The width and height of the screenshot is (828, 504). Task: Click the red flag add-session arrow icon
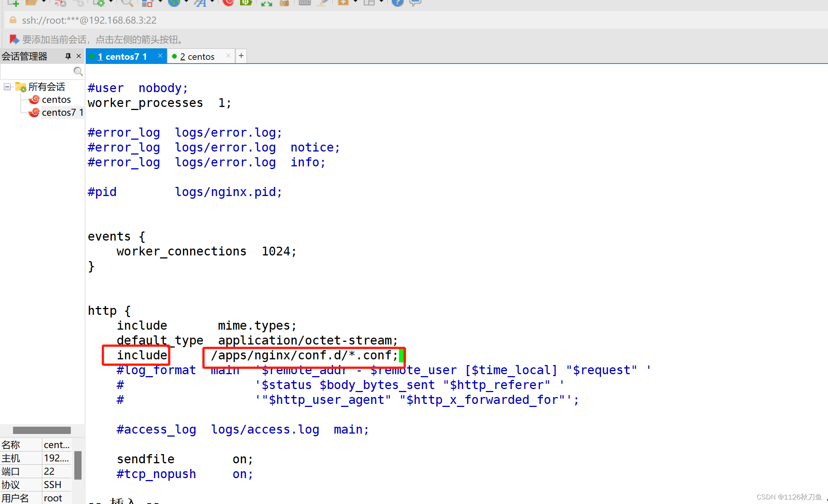coord(14,39)
